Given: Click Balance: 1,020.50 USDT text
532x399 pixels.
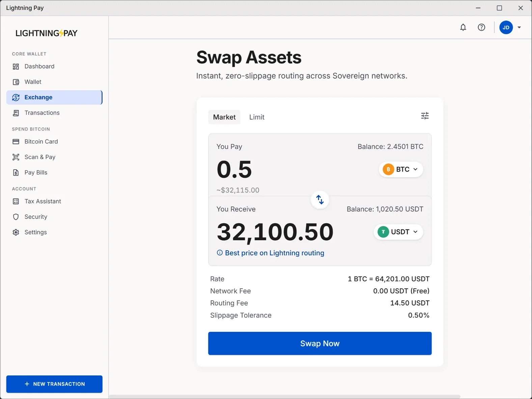Looking at the screenshot, I should click(385, 209).
